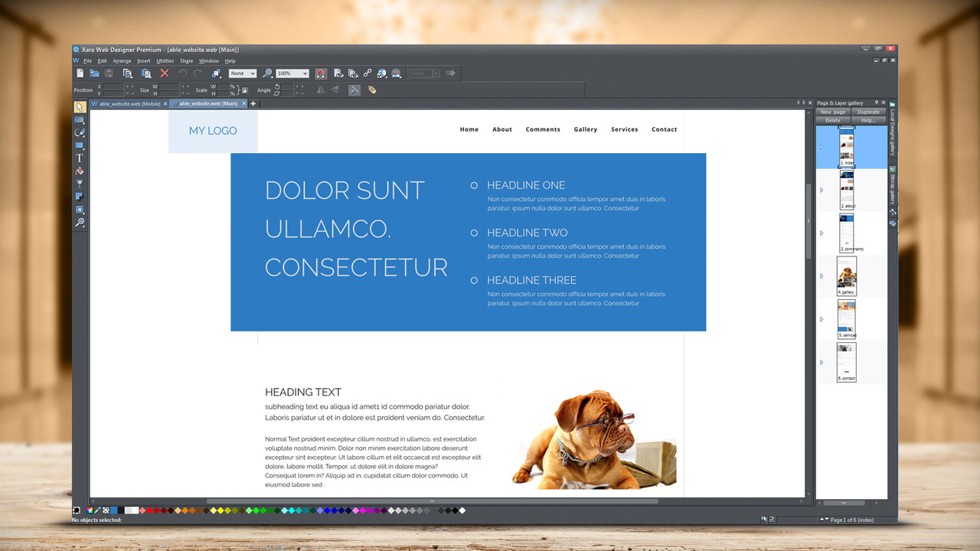
Task: Open the None quality dropdown
Action: click(243, 73)
